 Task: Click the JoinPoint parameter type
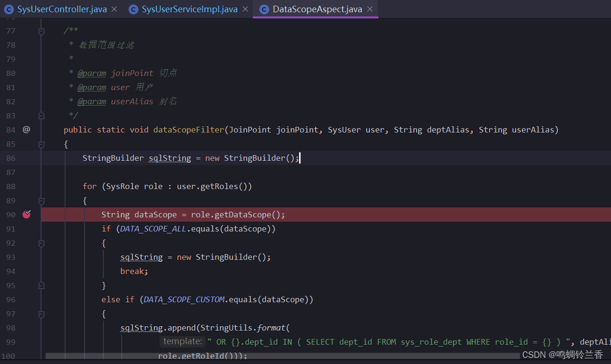(x=250, y=130)
